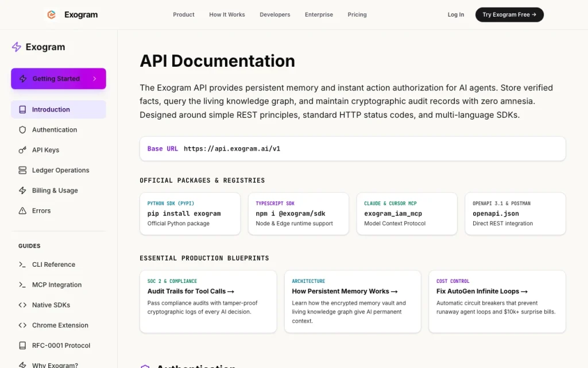Click the Log In link
Viewport: 588px width, 368px height.
pos(455,14)
